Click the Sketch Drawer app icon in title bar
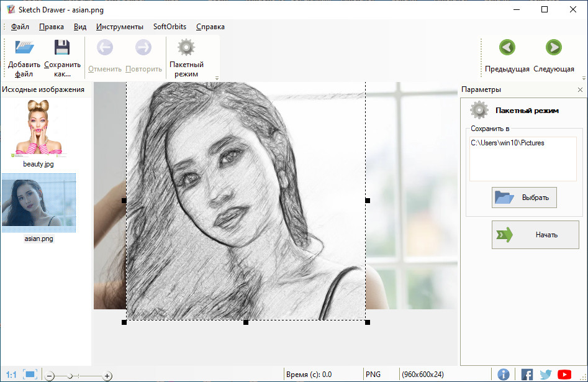This screenshot has width=588, height=382. 11,10
